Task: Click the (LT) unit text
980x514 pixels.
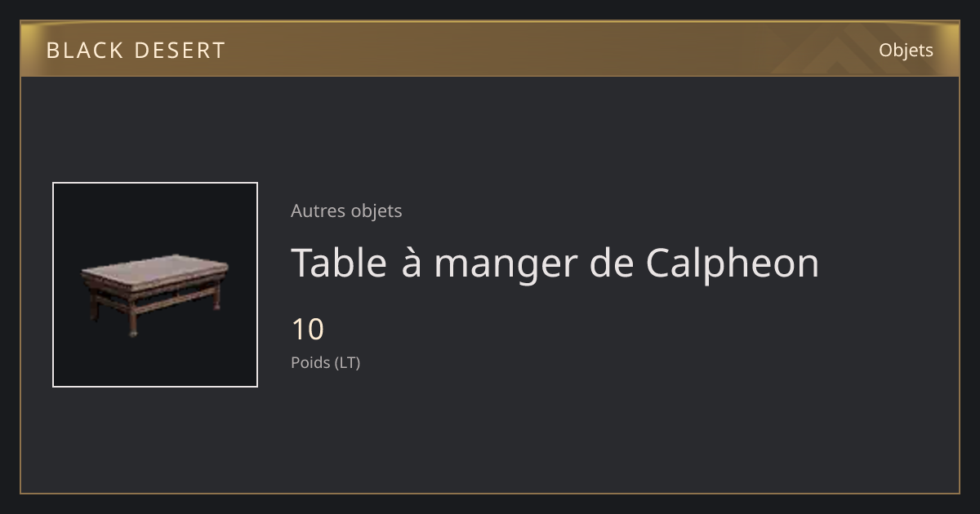Action: coord(348,362)
